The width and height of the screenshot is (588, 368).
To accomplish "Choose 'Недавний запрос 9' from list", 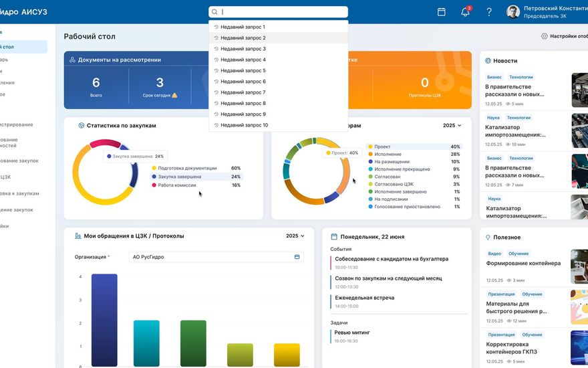I will pyautogui.click(x=278, y=114).
